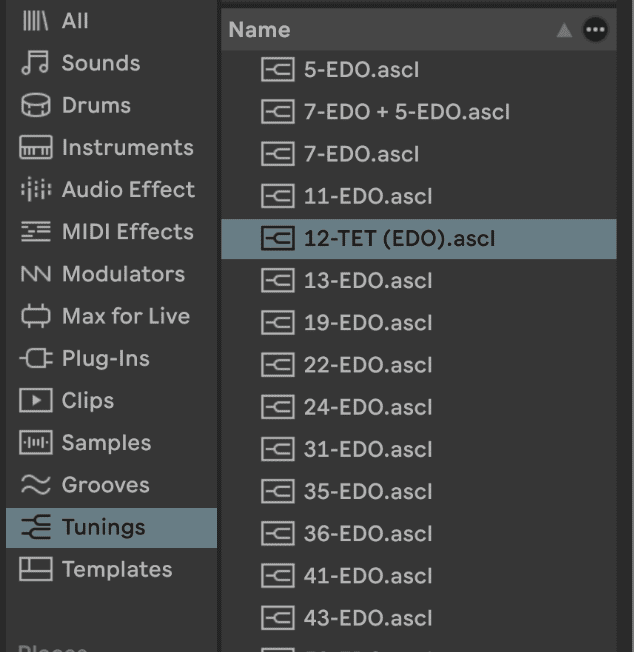The image size is (634, 652).
Task: Open column options menu with ellipsis button
Action: tap(595, 30)
